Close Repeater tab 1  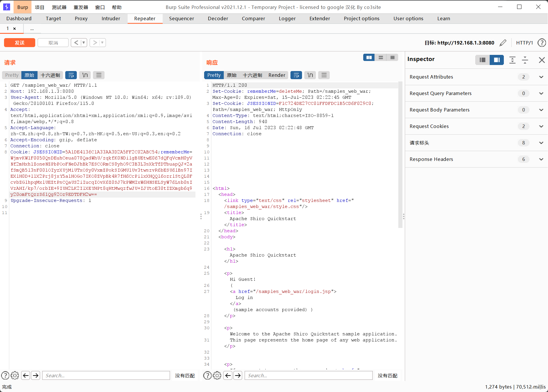click(x=14, y=29)
